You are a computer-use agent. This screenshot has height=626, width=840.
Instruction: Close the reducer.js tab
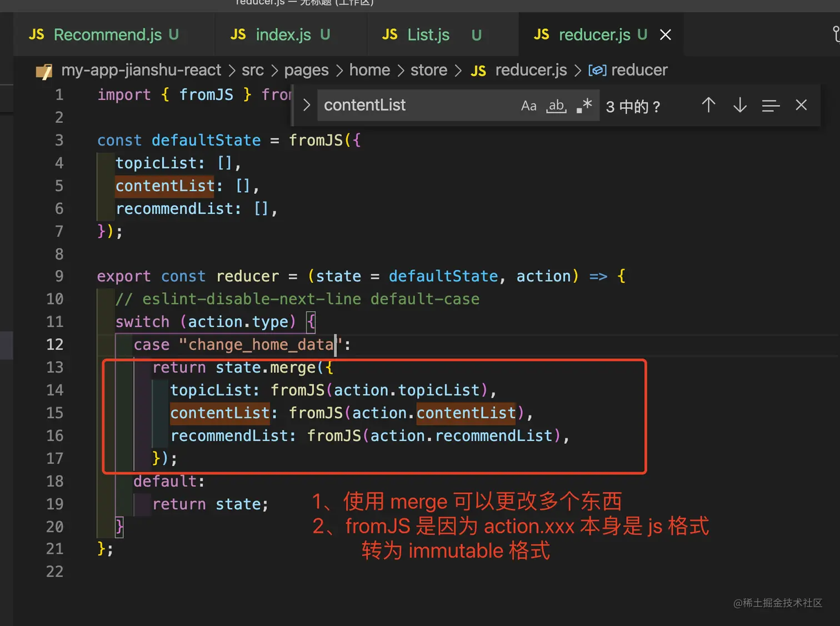pyautogui.click(x=665, y=35)
